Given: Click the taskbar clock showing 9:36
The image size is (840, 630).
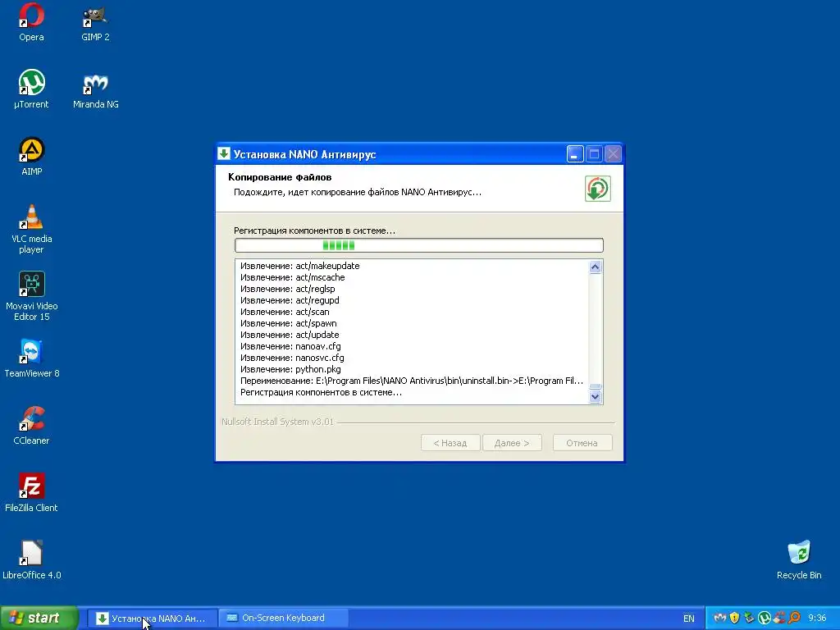Looking at the screenshot, I should [817, 619].
